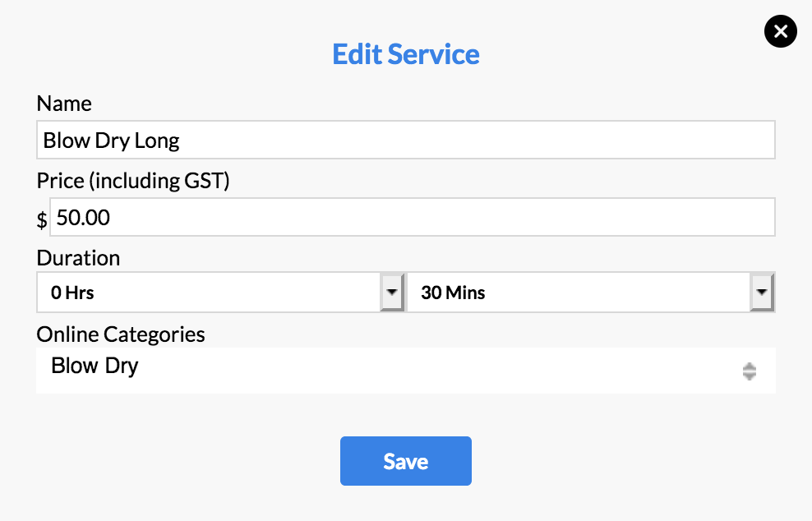This screenshot has width=812, height=521.
Task: Click the Duration label
Action: click(78, 258)
